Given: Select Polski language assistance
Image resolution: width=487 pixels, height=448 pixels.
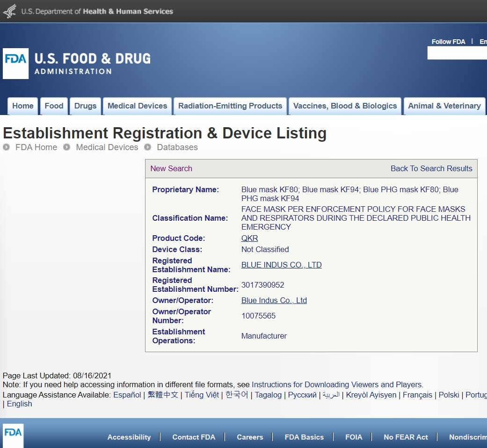Looking at the screenshot, I should (x=449, y=395).
